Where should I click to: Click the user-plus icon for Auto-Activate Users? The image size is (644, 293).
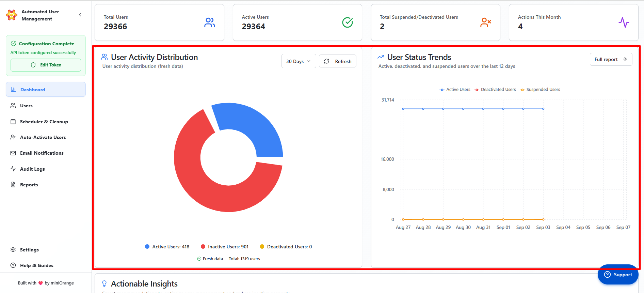13,137
